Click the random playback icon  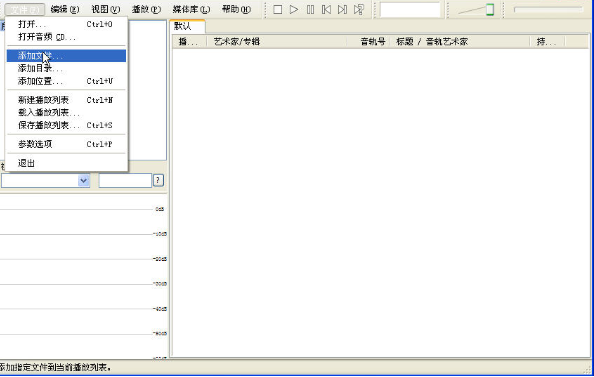pyautogui.click(x=359, y=9)
